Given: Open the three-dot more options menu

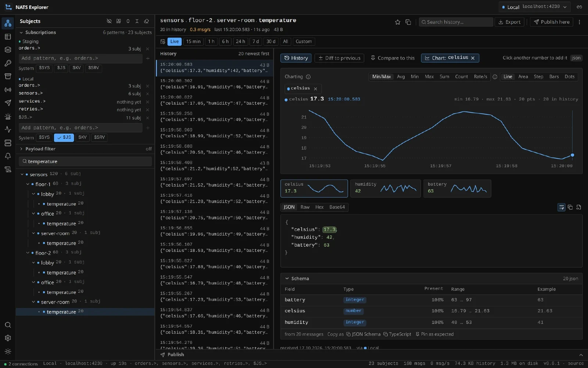Looking at the screenshot, I should tap(579, 22).
